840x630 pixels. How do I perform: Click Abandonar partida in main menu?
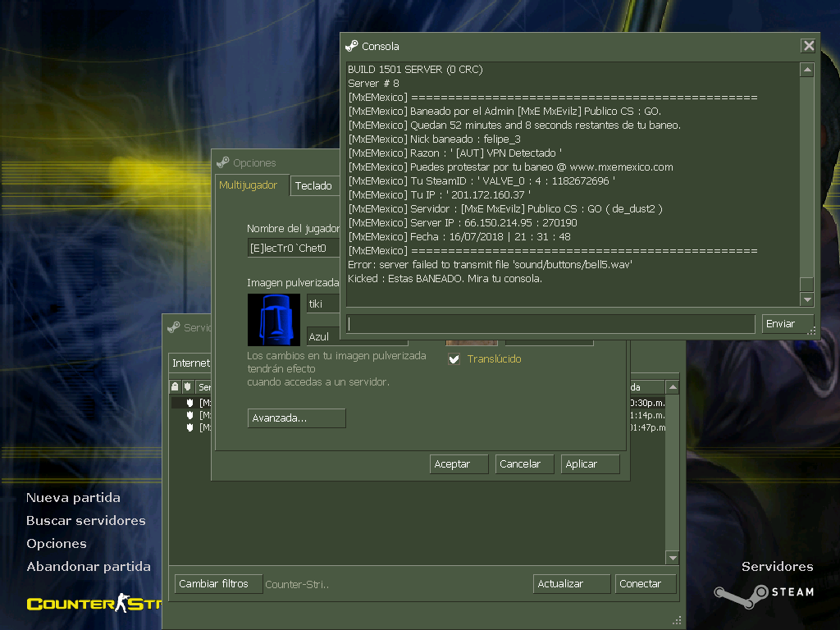point(89,567)
